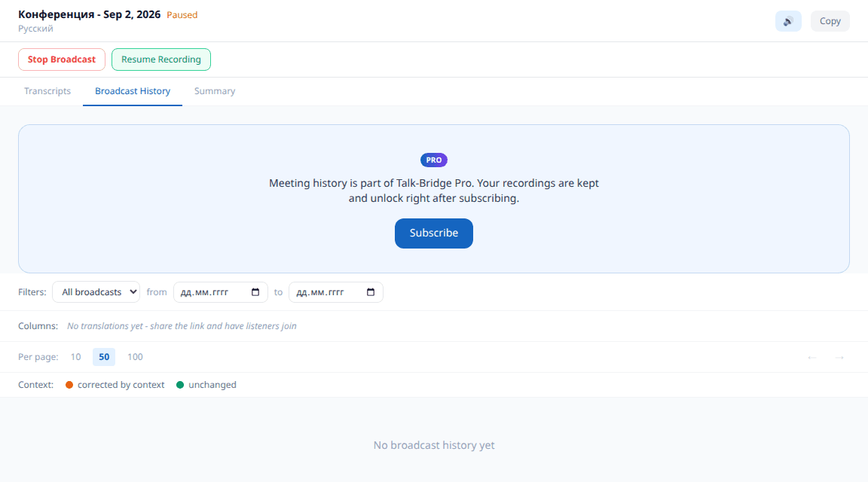Set 50 items per page
This screenshot has height=482, width=868.
pyautogui.click(x=104, y=357)
